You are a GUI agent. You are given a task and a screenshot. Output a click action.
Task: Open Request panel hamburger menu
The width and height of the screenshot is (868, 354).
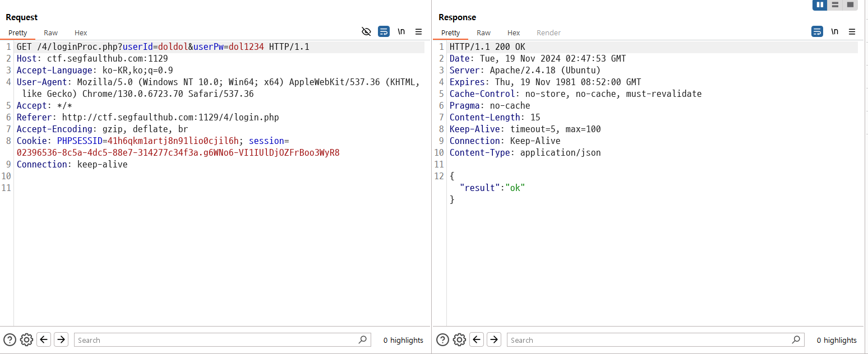click(418, 31)
